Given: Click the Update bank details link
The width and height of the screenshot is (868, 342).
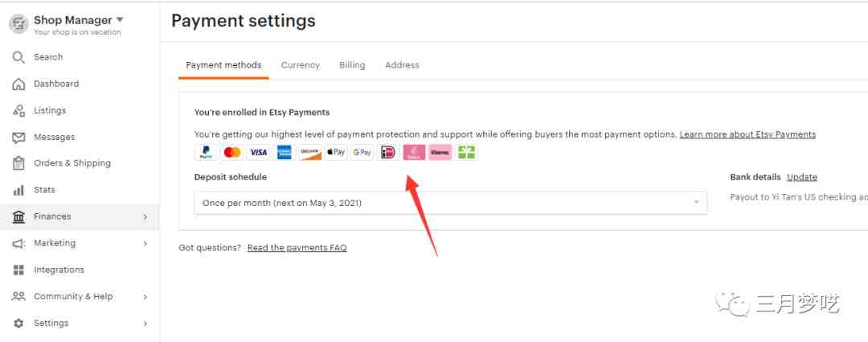Looking at the screenshot, I should point(802,177).
